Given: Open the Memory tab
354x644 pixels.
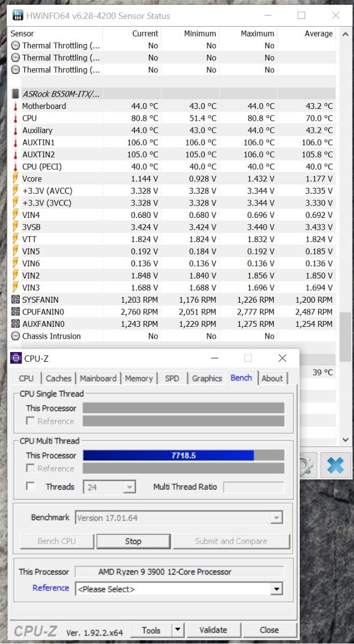Looking at the screenshot, I should click(x=139, y=378).
